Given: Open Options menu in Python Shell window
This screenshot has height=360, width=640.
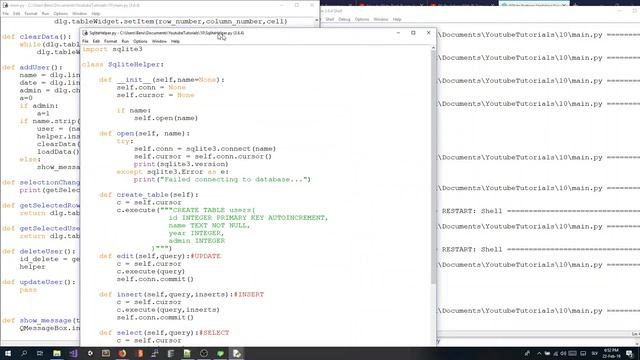Looking at the screenshot, I should point(362,19).
